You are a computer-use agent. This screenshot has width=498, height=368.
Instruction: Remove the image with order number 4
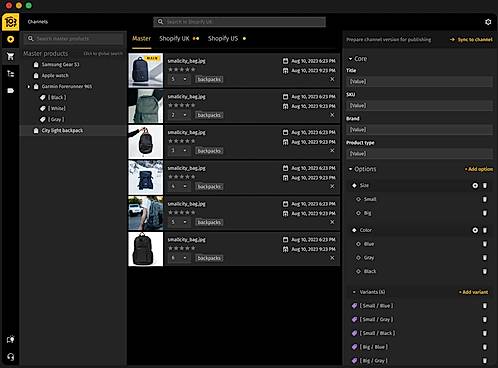(332, 186)
